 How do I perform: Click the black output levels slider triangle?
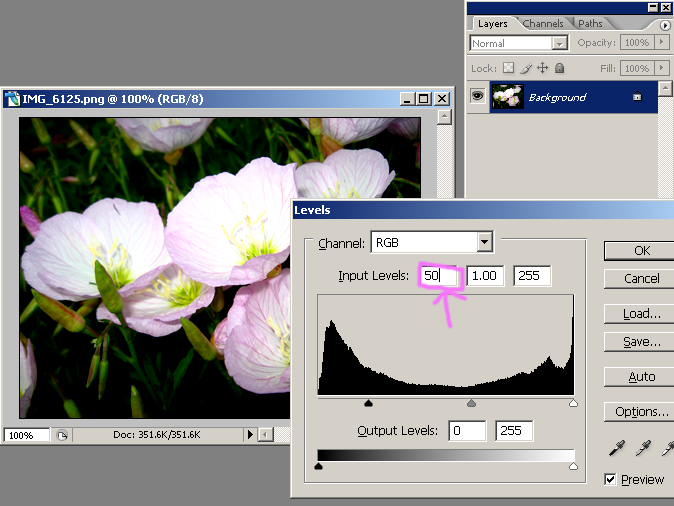coord(319,466)
